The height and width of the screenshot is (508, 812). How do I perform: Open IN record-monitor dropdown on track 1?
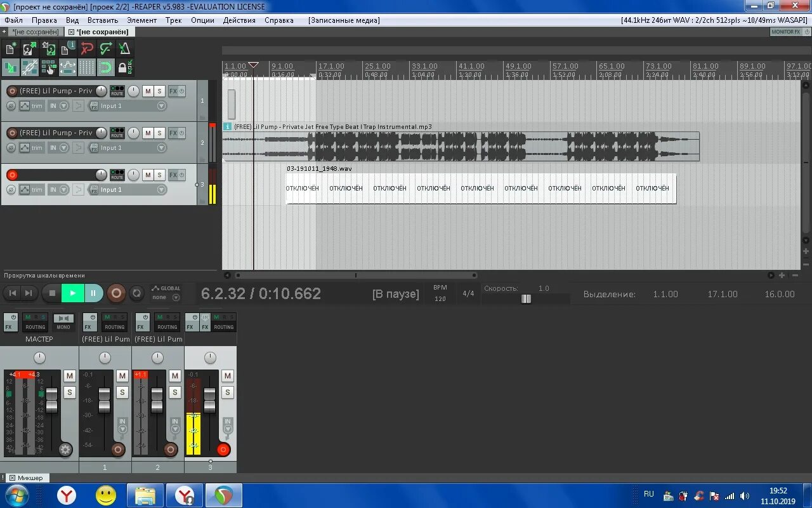click(x=59, y=106)
